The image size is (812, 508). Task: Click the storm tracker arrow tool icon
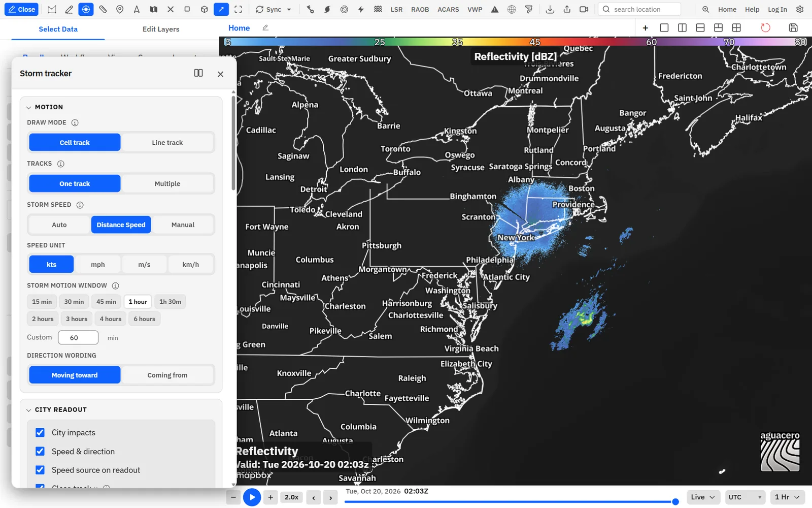pos(221,9)
